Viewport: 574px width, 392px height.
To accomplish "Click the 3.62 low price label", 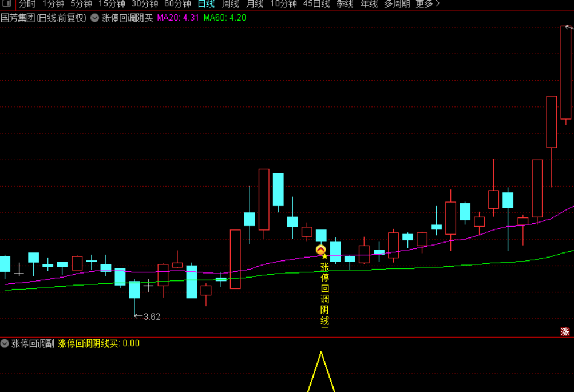I will tap(152, 316).
